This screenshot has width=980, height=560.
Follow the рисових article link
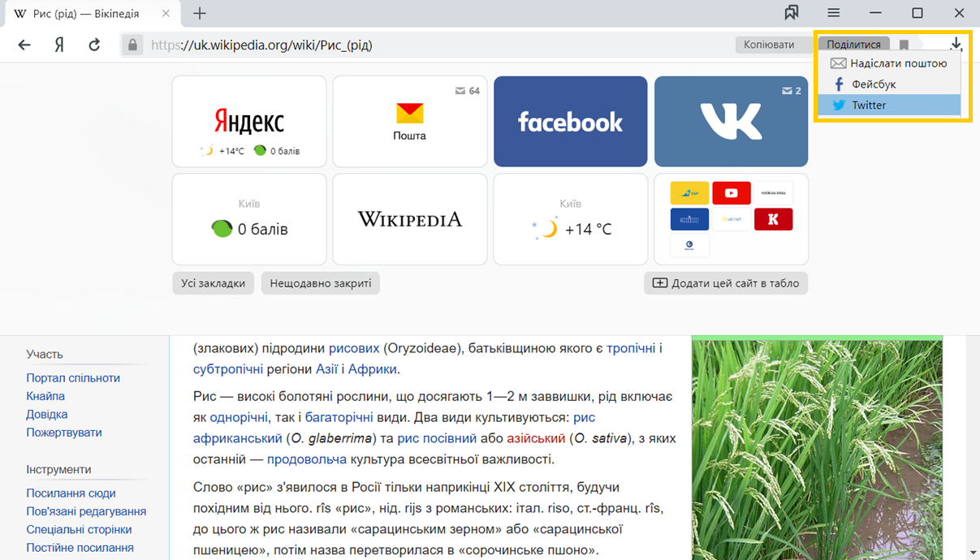(354, 348)
